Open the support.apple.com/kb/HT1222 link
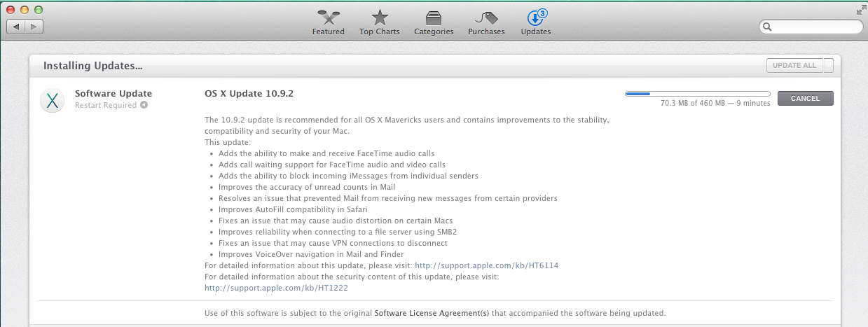This screenshot has width=868, height=327. coord(276,288)
